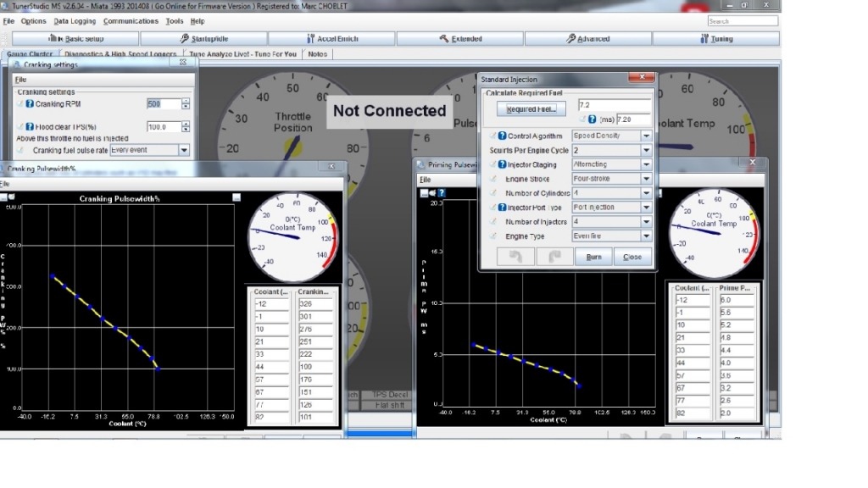Open the Communications menu
Image resolution: width=868 pixels, height=488 pixels.
click(131, 21)
